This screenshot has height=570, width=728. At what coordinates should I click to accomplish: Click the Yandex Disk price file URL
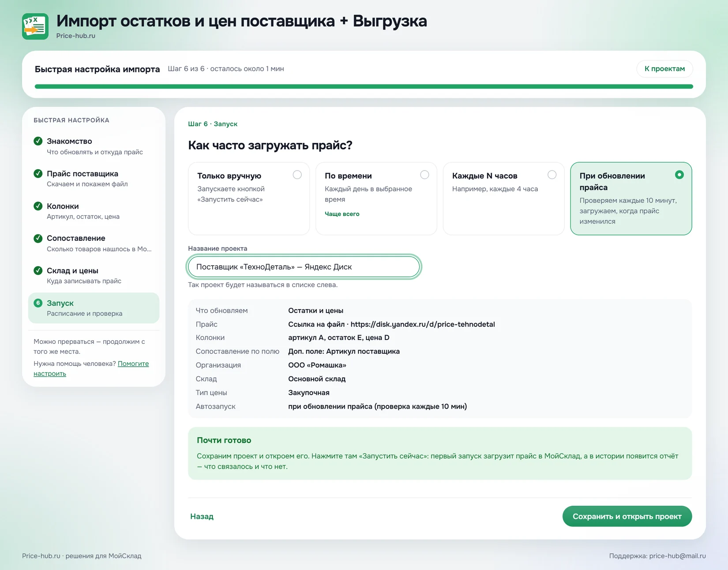coord(423,324)
